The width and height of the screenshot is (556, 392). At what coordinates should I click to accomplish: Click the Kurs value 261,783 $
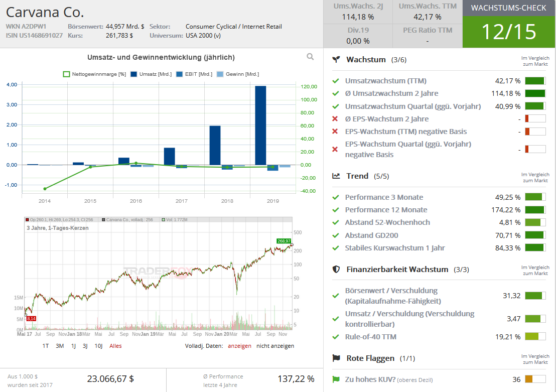(119, 36)
